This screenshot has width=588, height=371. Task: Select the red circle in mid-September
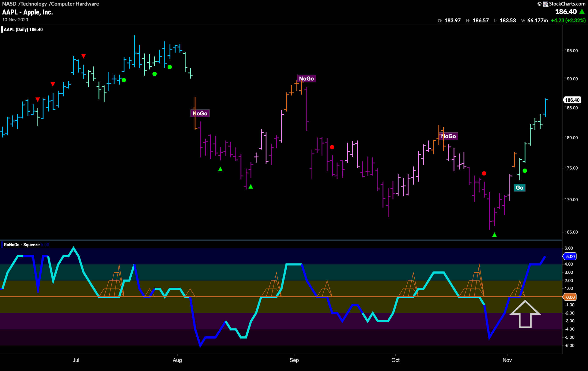pos(332,147)
